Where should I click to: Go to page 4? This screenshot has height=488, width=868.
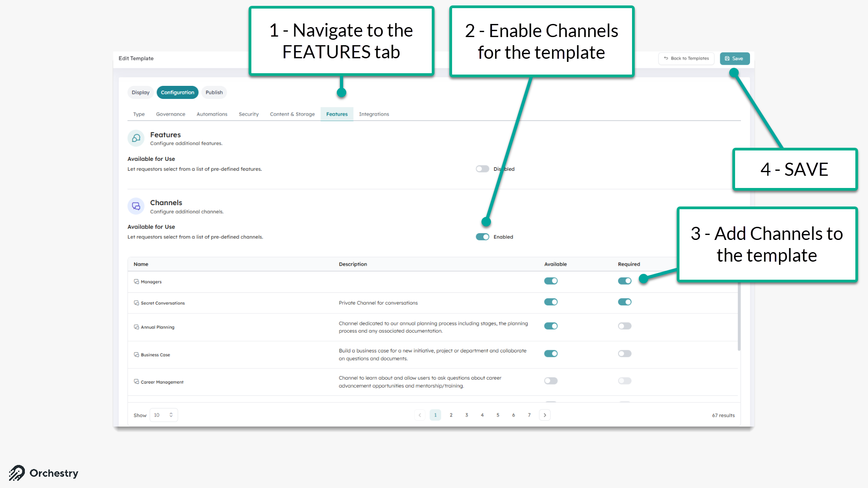482,415
